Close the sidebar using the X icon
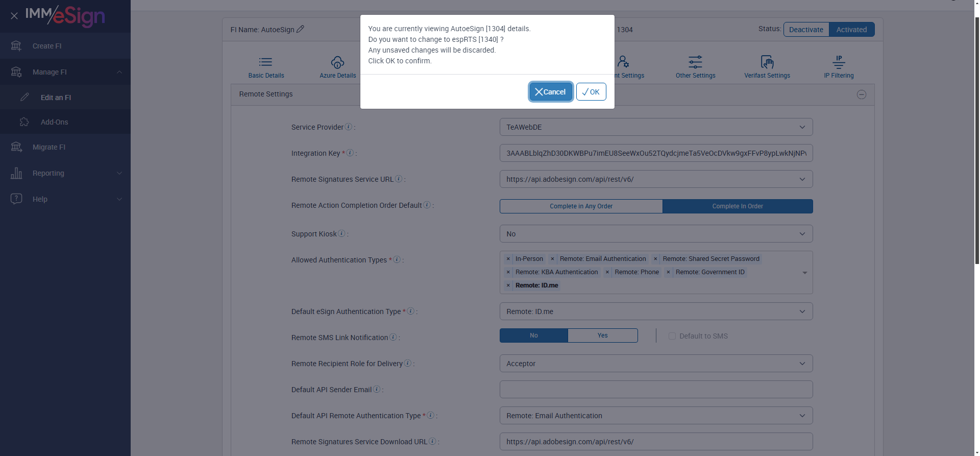Image resolution: width=980 pixels, height=456 pixels. coord(14,16)
